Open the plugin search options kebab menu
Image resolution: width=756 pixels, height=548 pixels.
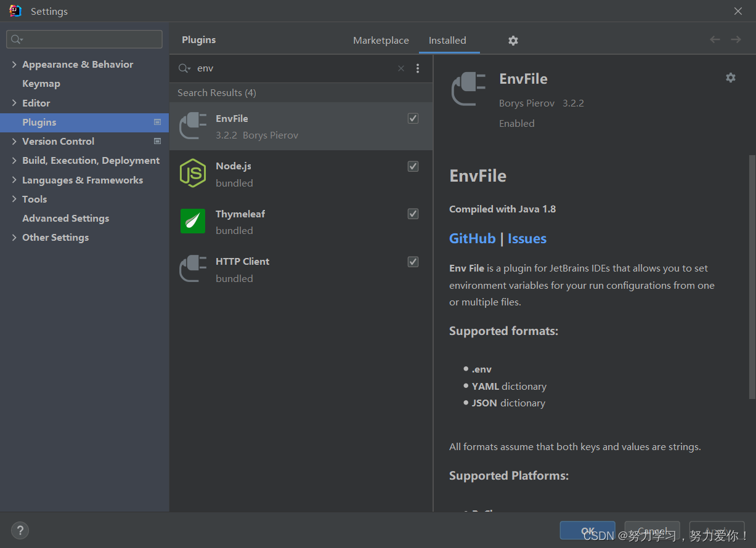pyautogui.click(x=418, y=68)
